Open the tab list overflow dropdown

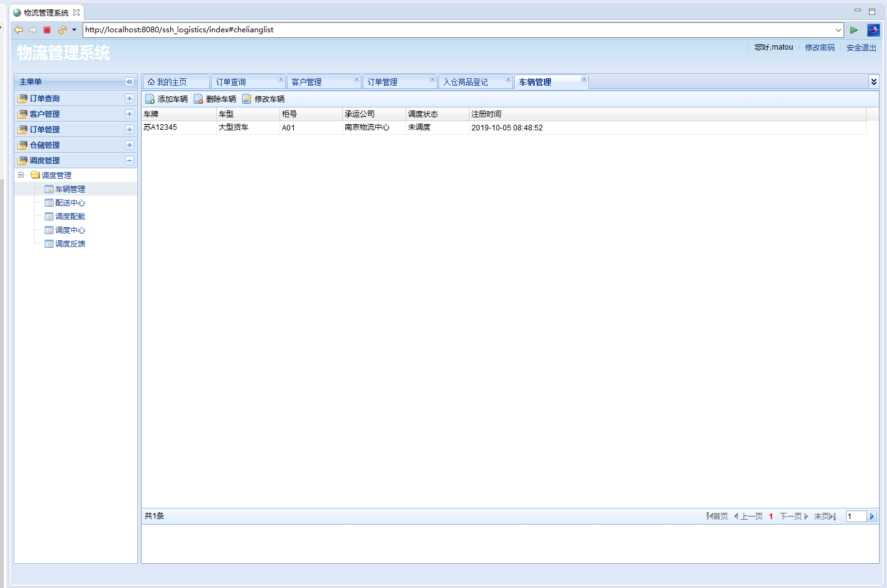pyautogui.click(x=873, y=82)
